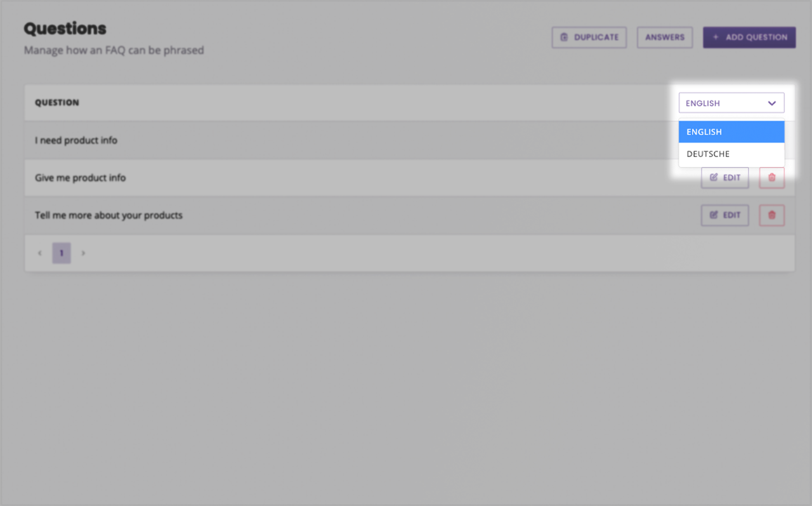Click the language dropdown chevron arrow

[x=772, y=103]
